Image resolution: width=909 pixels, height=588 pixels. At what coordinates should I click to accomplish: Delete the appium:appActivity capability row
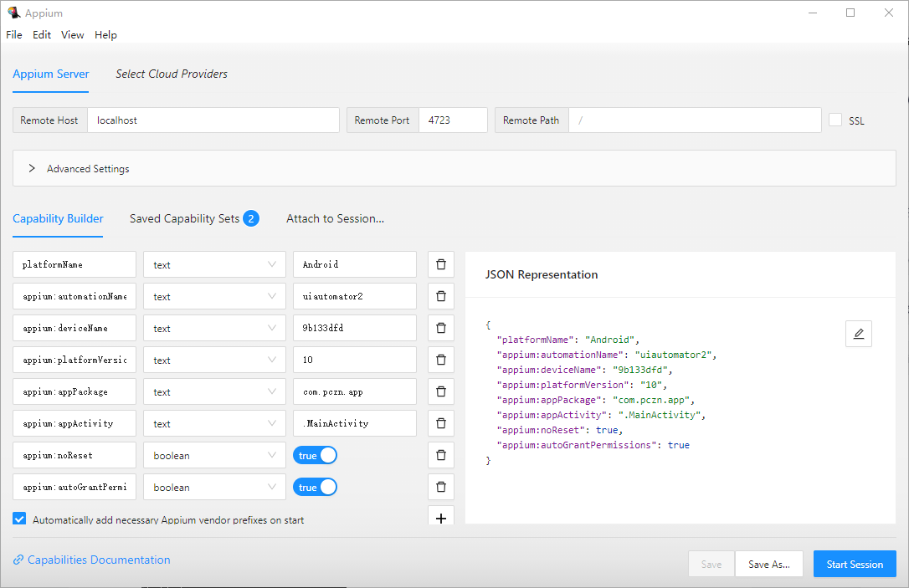coord(440,423)
